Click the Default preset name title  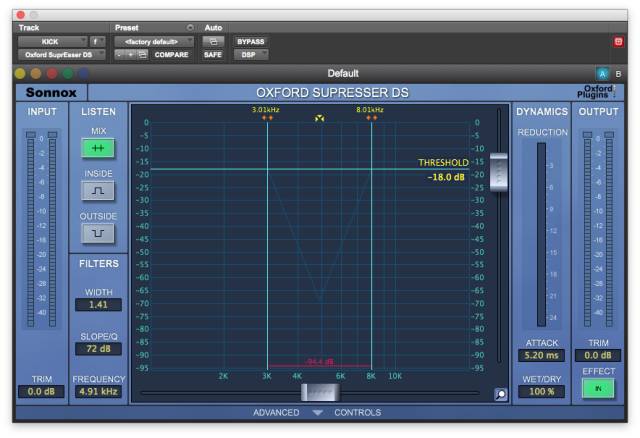tap(343, 73)
